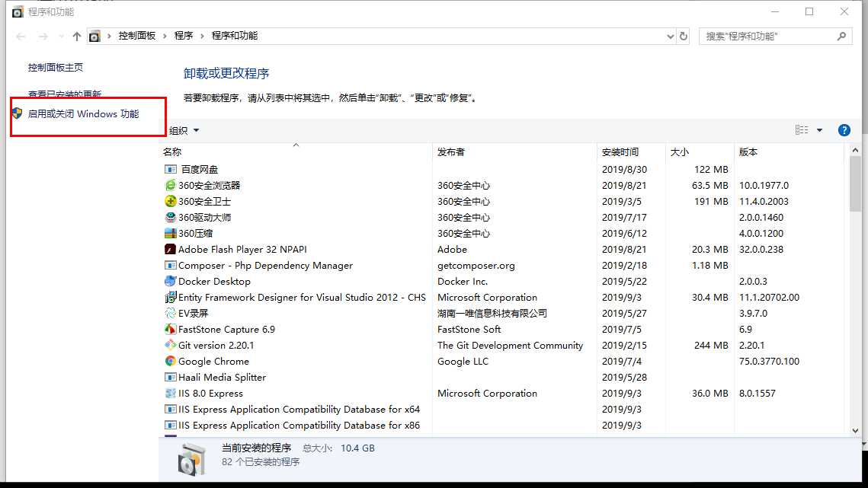Viewport: 868px width, 488px height.
Task: Select the getcomposer.org publisher cell
Action: (476, 266)
